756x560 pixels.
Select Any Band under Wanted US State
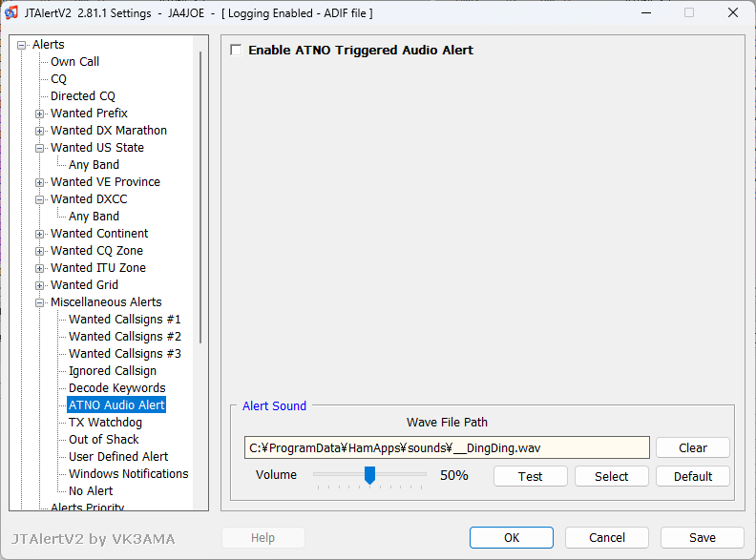(94, 165)
